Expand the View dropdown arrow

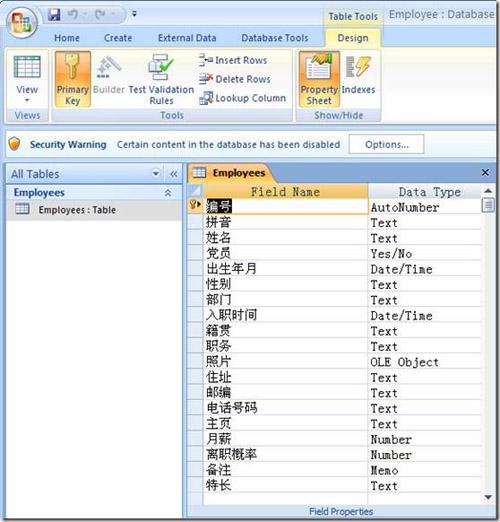tap(27, 100)
